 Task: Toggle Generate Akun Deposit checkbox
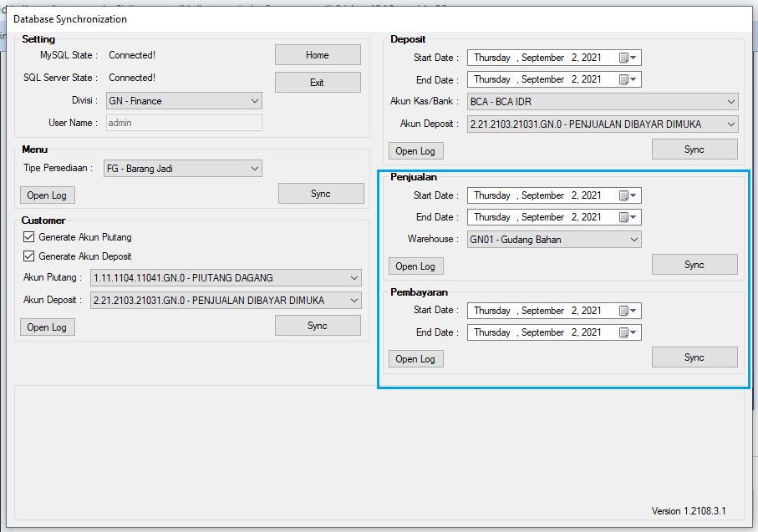[x=30, y=256]
